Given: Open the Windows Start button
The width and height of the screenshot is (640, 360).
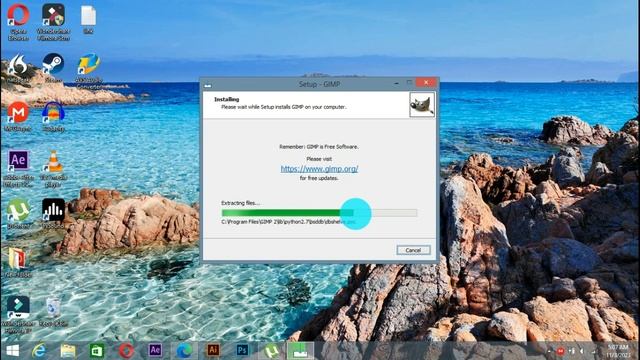Looking at the screenshot, I should pyautogui.click(x=12, y=350).
